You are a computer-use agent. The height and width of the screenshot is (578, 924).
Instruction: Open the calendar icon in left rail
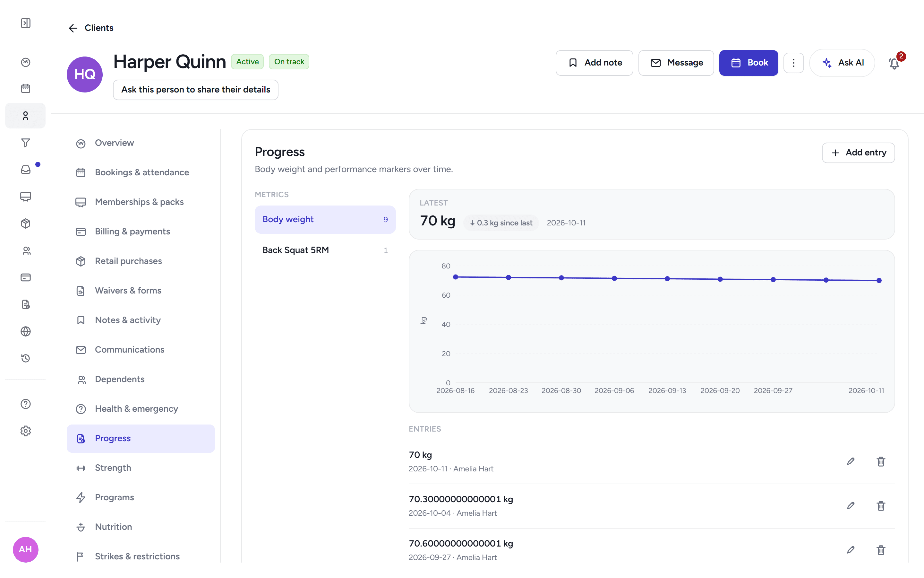tap(26, 89)
